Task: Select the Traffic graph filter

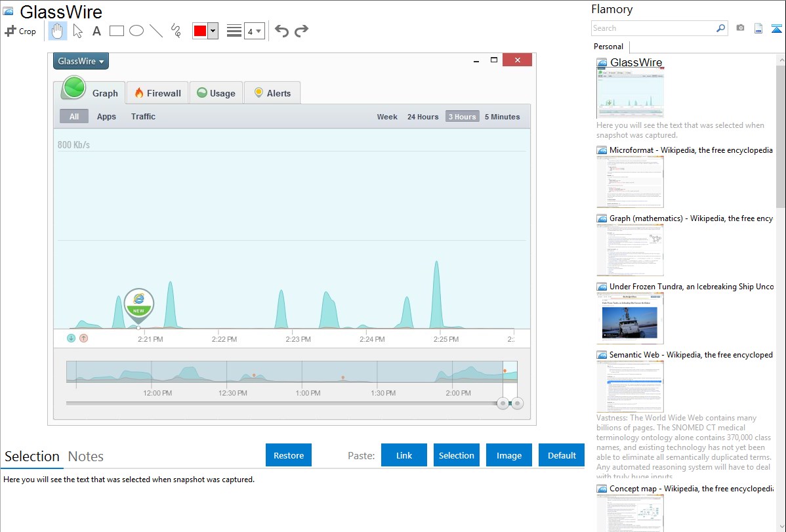Action: (144, 116)
